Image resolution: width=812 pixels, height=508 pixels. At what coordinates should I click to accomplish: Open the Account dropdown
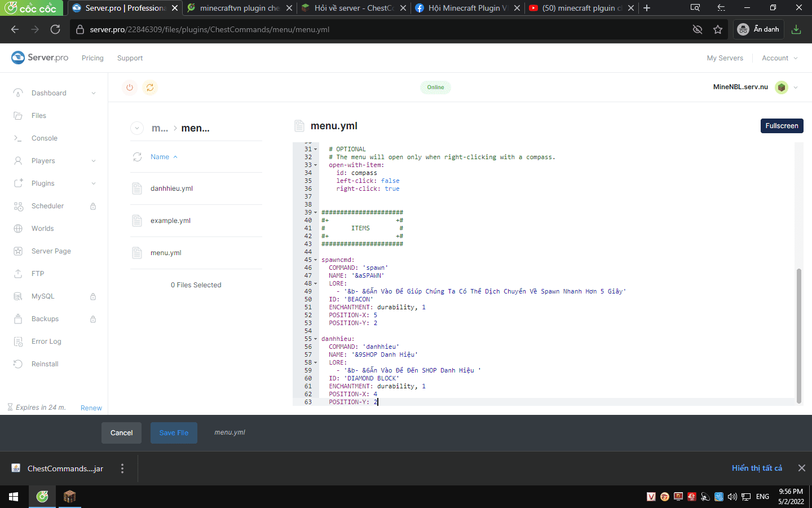point(779,58)
